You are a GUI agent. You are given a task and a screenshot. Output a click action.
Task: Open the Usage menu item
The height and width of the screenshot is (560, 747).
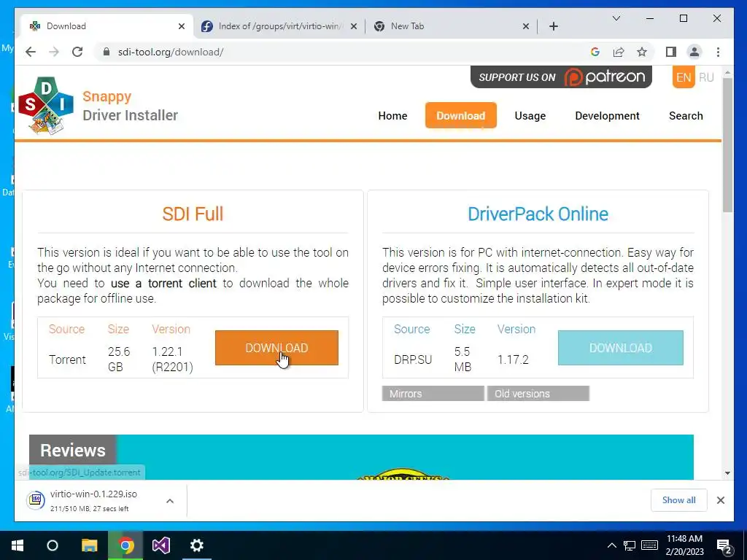[x=530, y=116]
